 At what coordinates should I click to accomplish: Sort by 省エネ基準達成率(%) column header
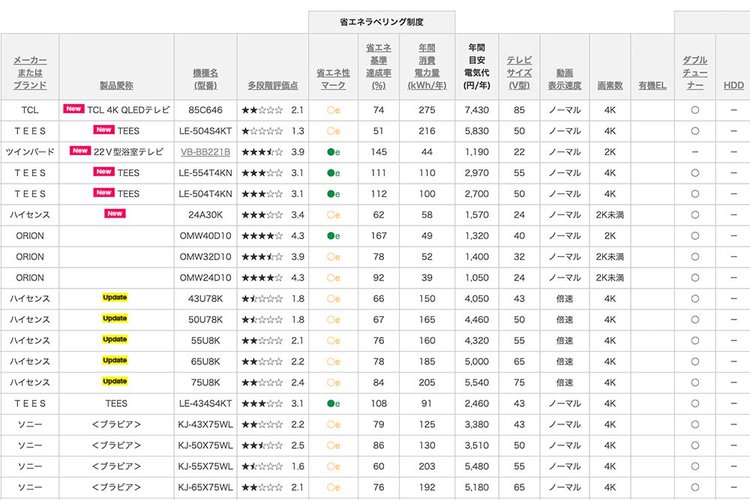[378, 67]
